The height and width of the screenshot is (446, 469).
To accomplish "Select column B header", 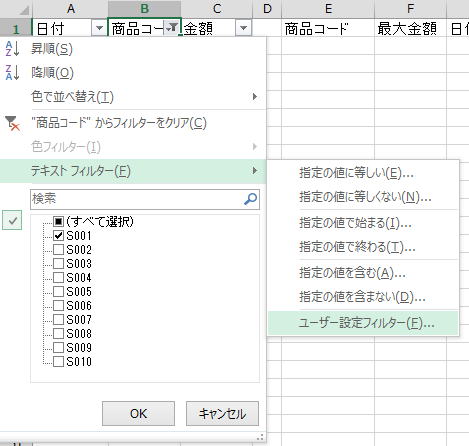I will point(145,9).
